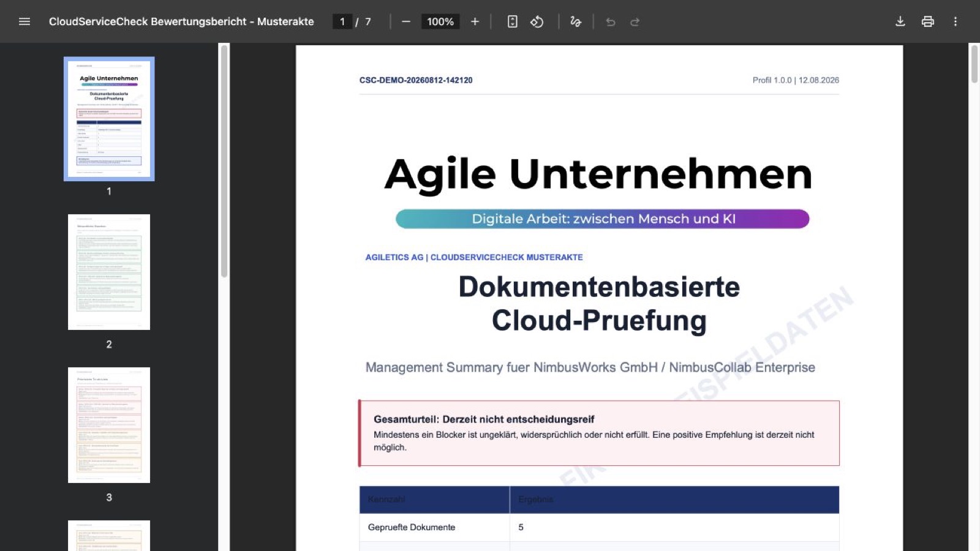Click the fit to page icon
Screen dimensions: 980x551
point(513,21)
